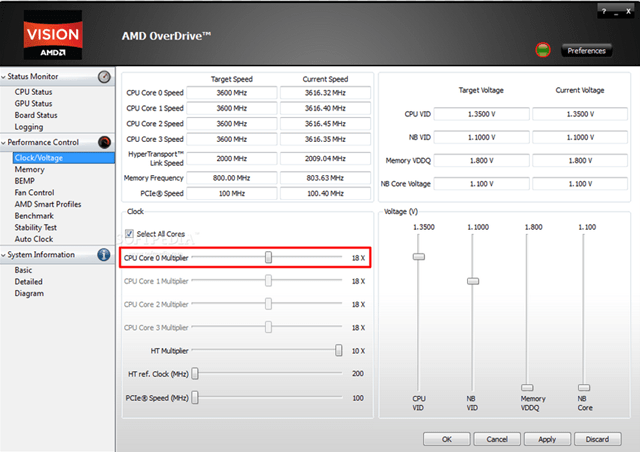The image size is (640, 452).
Task: Open the Memory settings page
Action: [x=29, y=169]
